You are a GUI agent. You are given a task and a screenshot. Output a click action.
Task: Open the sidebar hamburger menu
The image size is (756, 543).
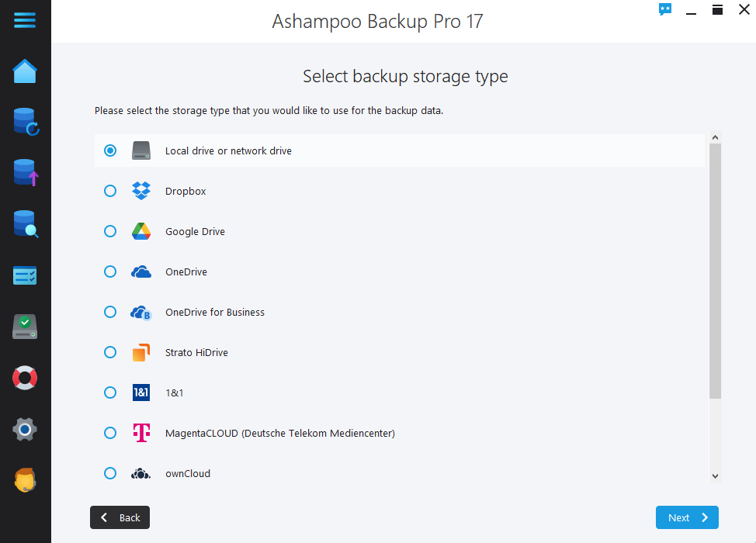[x=24, y=20]
